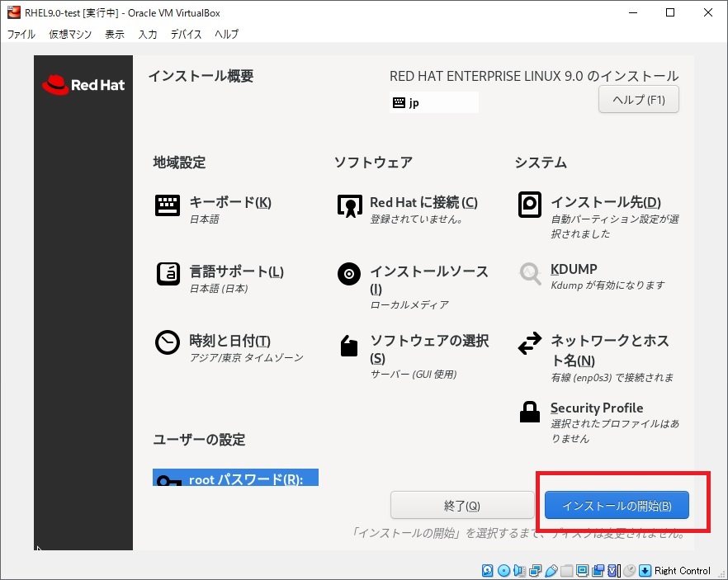Image resolution: width=728 pixels, height=580 pixels.
Task: Open the 仮想マシン menu
Action: pyautogui.click(x=70, y=34)
